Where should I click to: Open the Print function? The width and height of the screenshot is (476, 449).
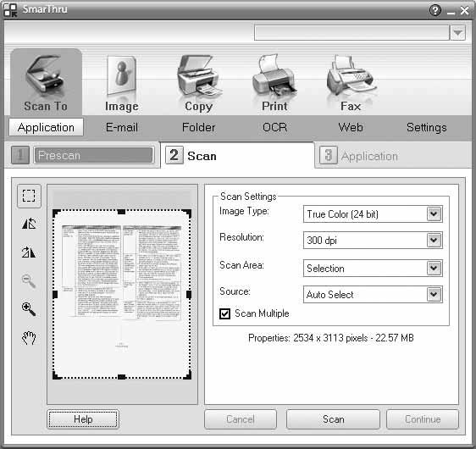[274, 82]
